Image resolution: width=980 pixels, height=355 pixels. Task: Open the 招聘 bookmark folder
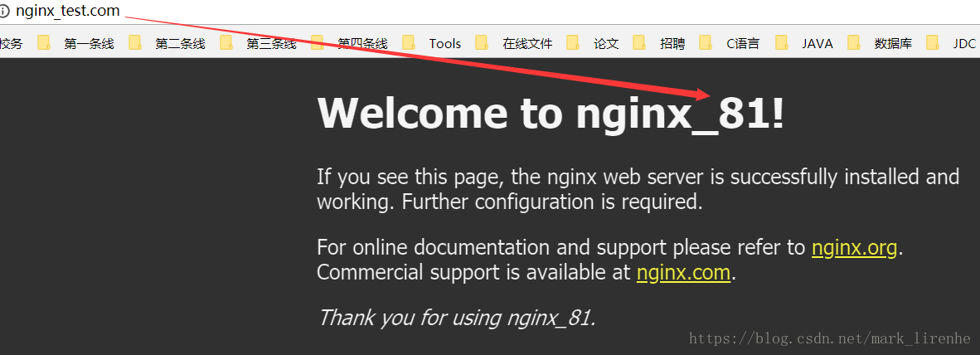(x=659, y=43)
